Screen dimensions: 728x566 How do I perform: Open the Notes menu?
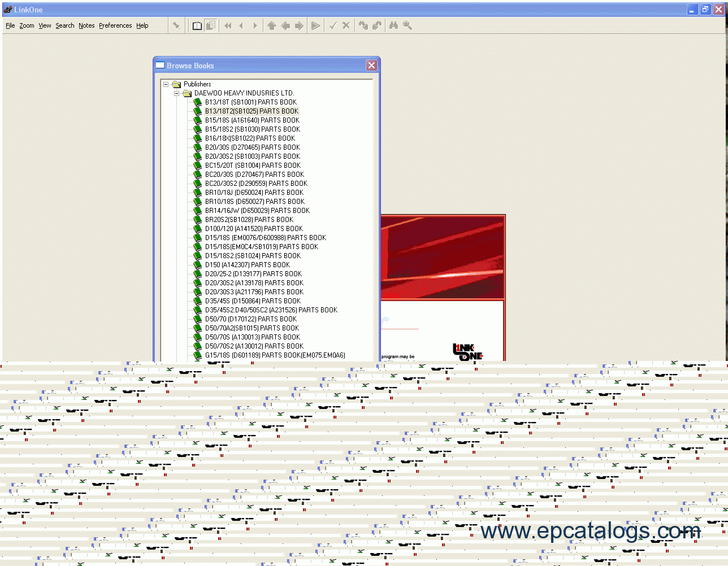tap(86, 25)
